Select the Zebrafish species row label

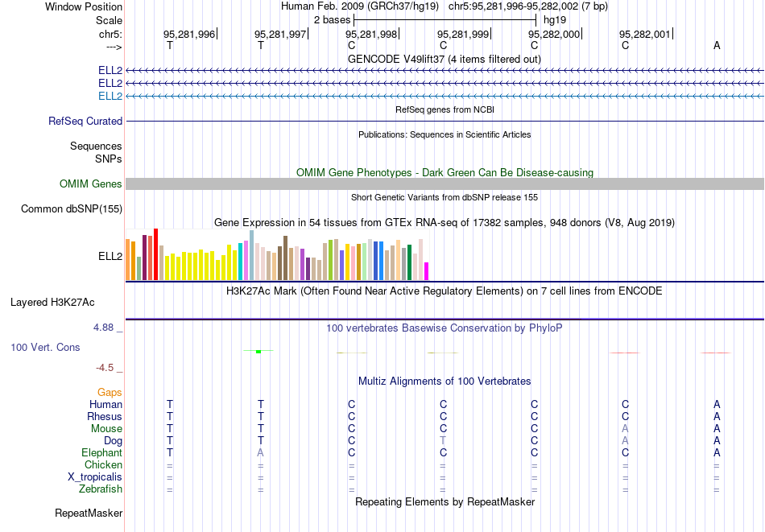[101, 489]
